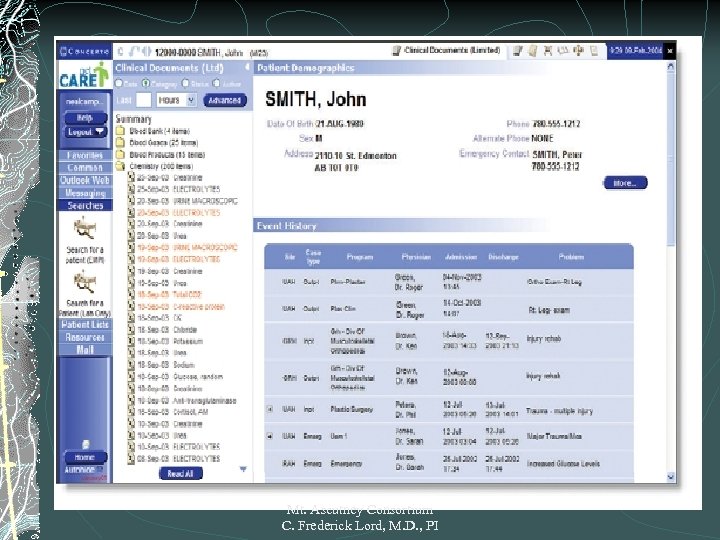
Task: Expand the Plastic Surgery event row
Action: pyautogui.click(x=270, y=409)
